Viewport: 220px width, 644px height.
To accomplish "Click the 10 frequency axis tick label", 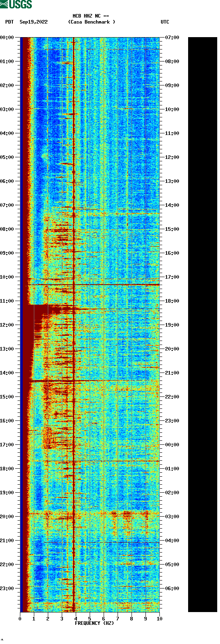I will pyautogui.click(x=159, y=619).
